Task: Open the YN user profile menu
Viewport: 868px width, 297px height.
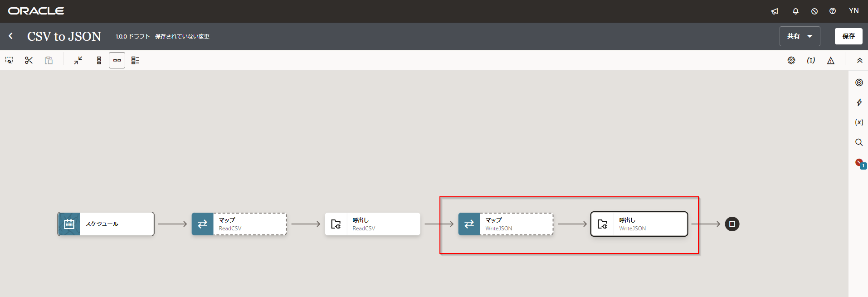Action: [853, 11]
